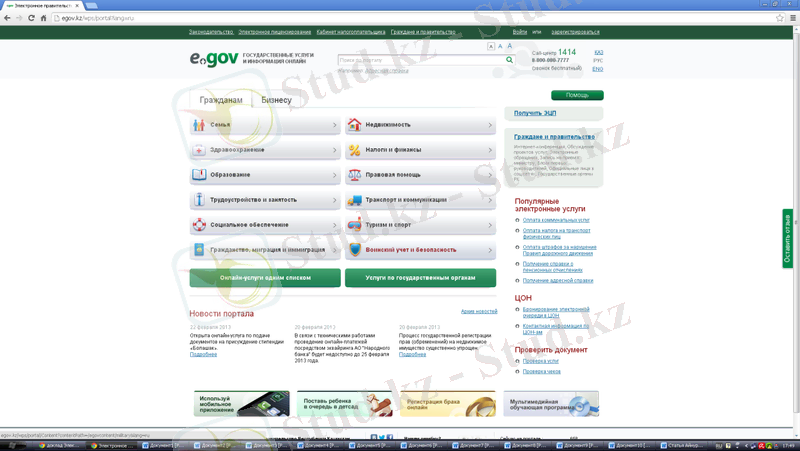Click the percent icon for Налоги и финансы
Viewport: 800px width, 451px height.
click(x=354, y=150)
